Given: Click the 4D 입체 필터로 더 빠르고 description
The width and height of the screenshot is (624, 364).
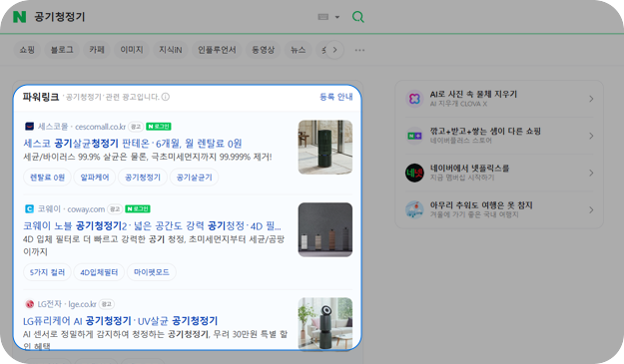Looking at the screenshot, I should coord(154,245).
